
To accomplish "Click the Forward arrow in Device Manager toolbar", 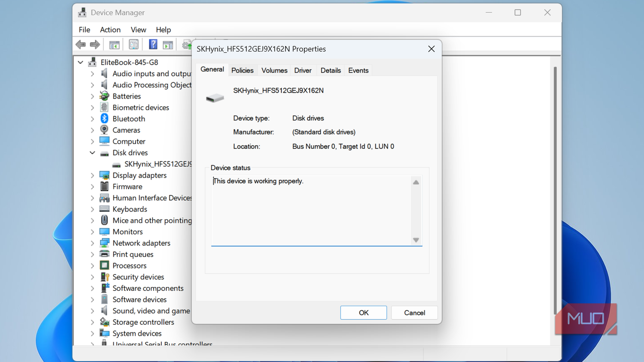I will pos(95,44).
